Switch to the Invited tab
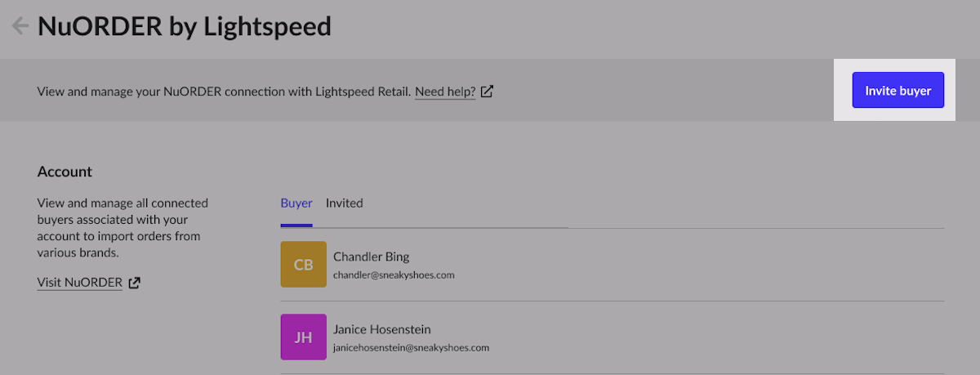 [x=344, y=203]
